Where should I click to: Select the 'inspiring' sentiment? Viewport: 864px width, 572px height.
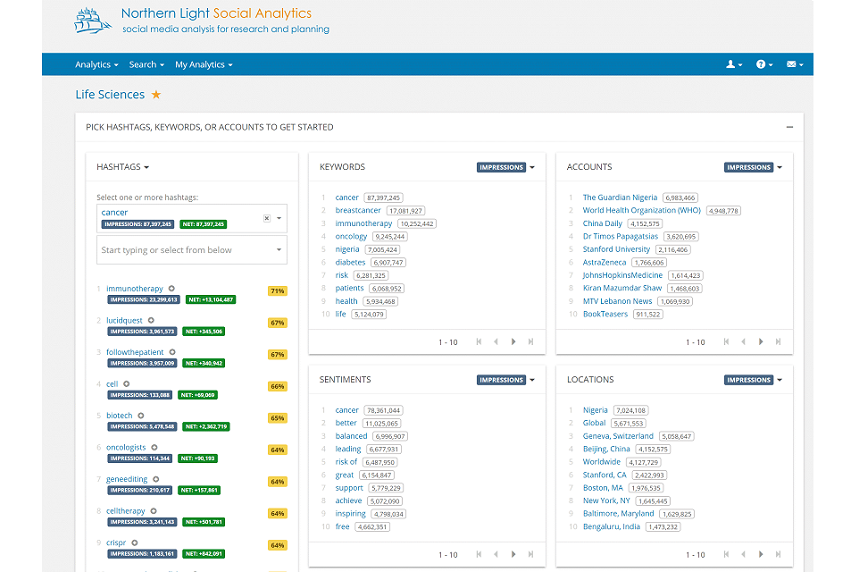[350, 514]
